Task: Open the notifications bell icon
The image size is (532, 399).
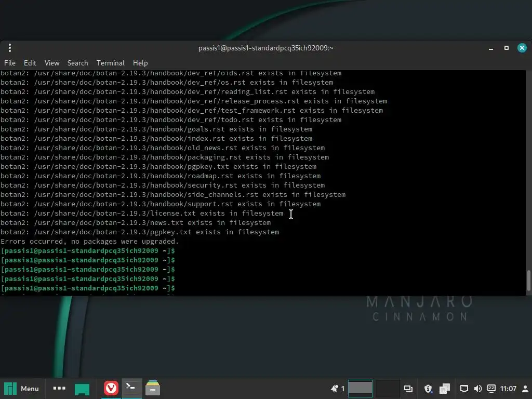Action: pos(335,389)
